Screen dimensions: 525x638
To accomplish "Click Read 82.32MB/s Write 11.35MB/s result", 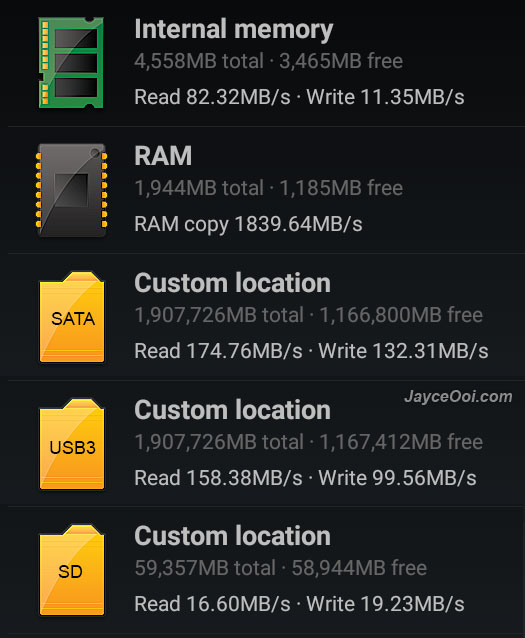I will pyautogui.click(x=299, y=97).
